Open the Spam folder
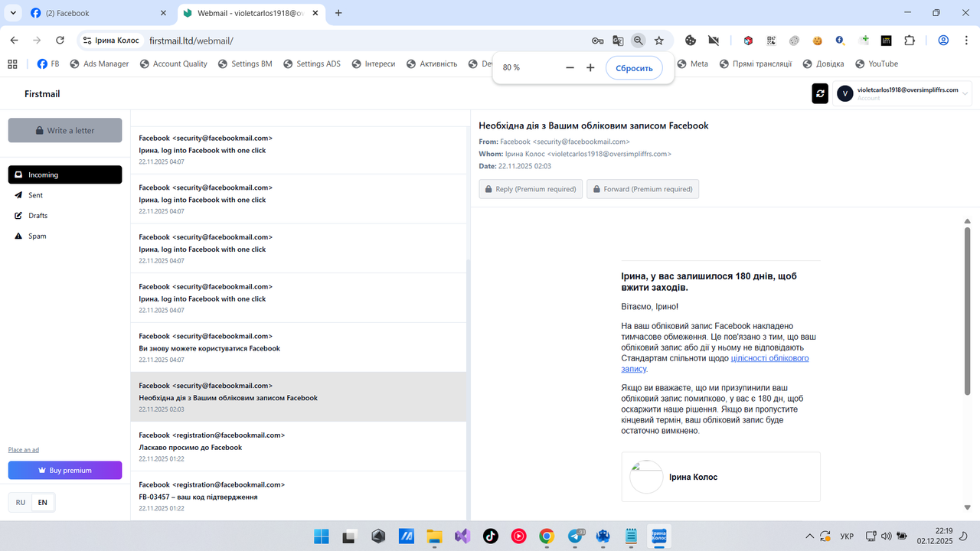 [36, 236]
